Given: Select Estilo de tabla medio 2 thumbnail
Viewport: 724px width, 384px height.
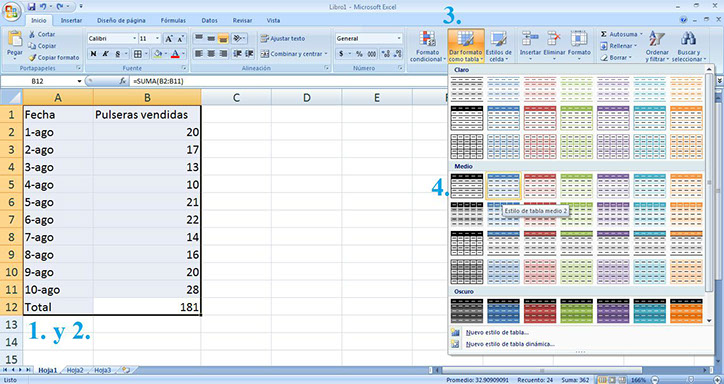Looking at the screenshot, I should [x=503, y=186].
